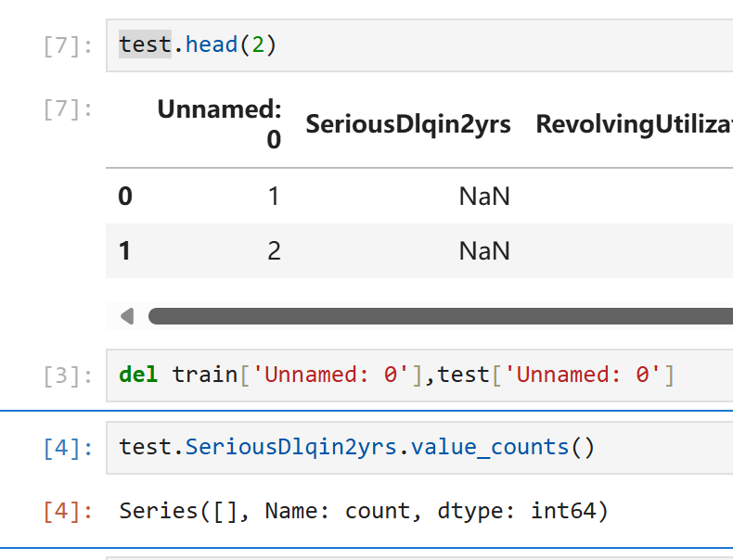The height and width of the screenshot is (560, 733).
Task: Click the value 2 under Unnamed: 0
Action: coord(274,251)
